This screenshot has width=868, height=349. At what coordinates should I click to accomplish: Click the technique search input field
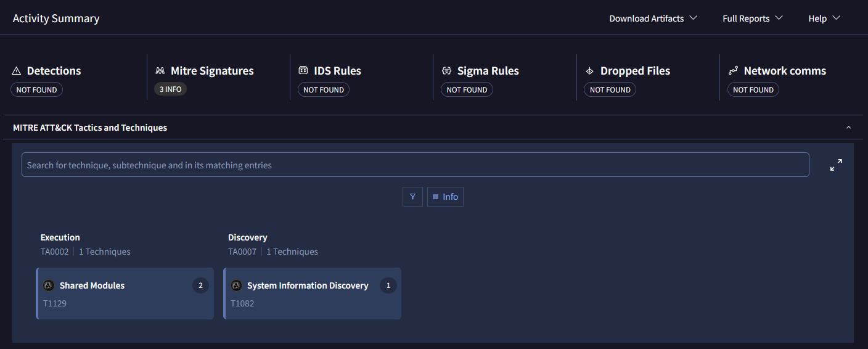pyautogui.click(x=415, y=165)
